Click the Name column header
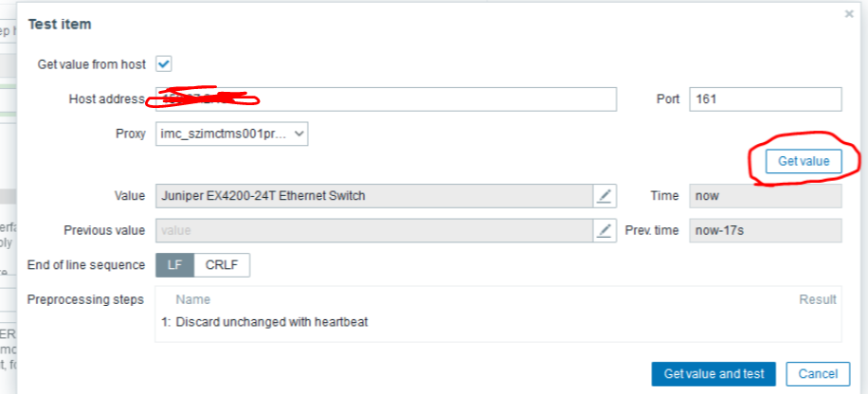 [193, 299]
